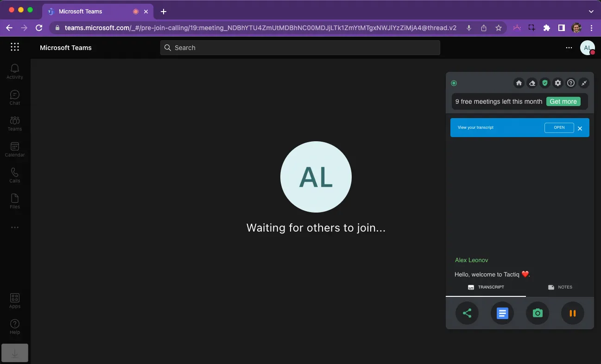
Task: Click screen capture extension icon in toolbar
Action: click(532, 28)
